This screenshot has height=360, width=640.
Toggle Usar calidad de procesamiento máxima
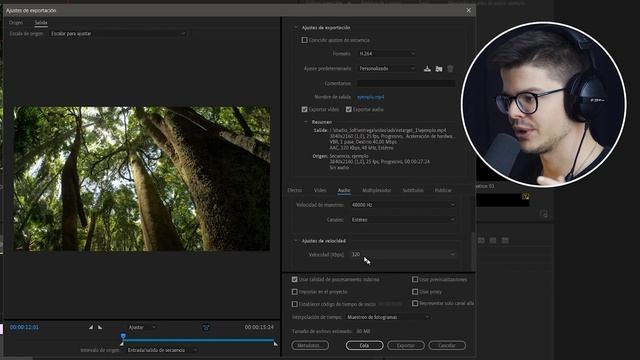tap(294, 280)
